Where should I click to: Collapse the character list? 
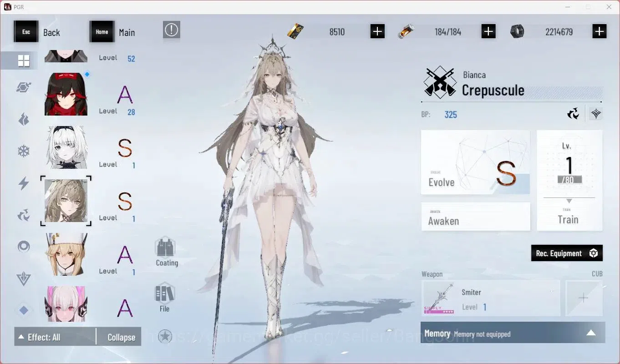121,337
